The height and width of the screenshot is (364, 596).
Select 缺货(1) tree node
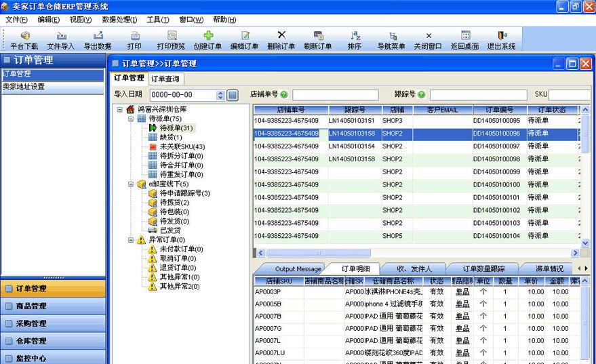coord(171,137)
